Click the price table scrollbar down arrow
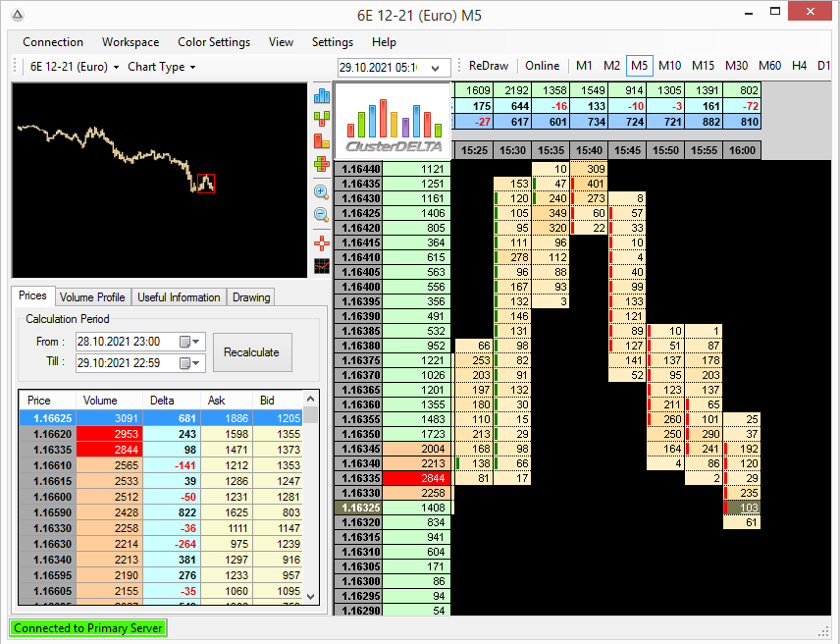The width and height of the screenshot is (840, 644). coord(311,596)
